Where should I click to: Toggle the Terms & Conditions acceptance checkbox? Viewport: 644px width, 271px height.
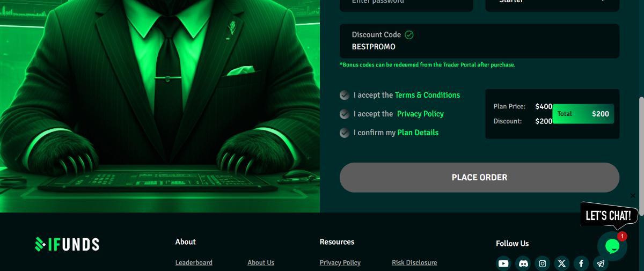click(x=345, y=95)
